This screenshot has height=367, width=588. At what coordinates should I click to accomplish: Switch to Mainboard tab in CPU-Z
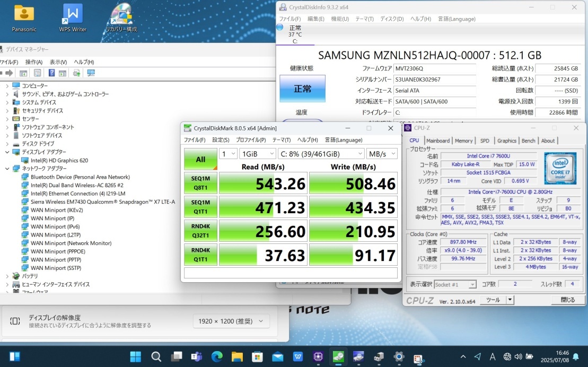point(437,141)
